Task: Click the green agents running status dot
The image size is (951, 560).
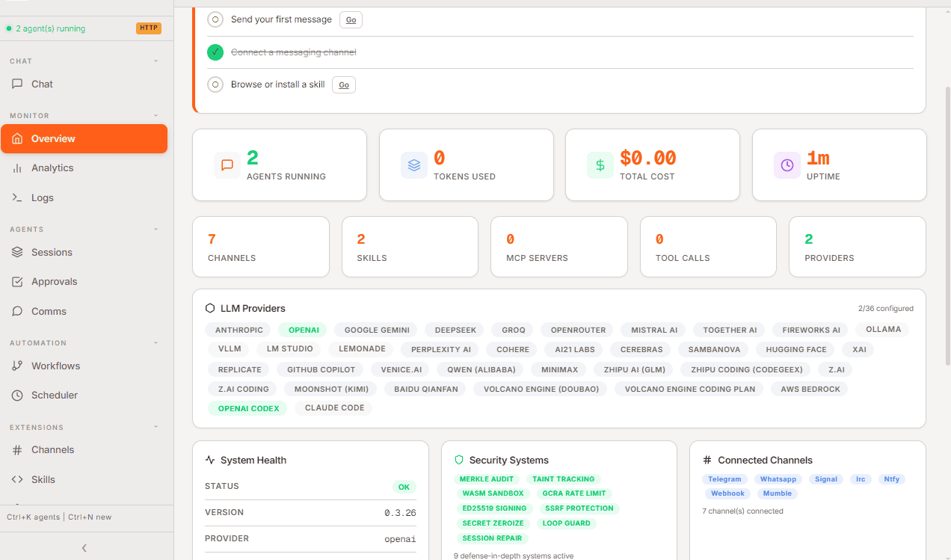Action: [x=9, y=28]
